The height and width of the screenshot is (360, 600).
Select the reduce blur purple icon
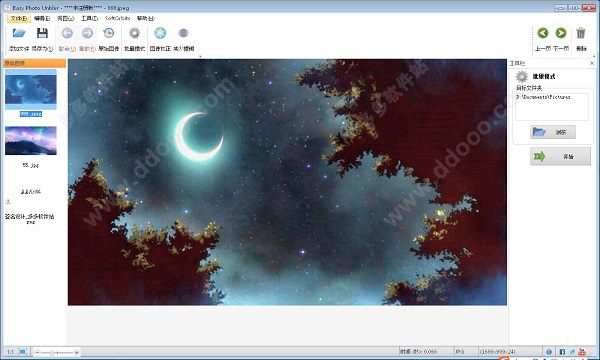click(183, 33)
